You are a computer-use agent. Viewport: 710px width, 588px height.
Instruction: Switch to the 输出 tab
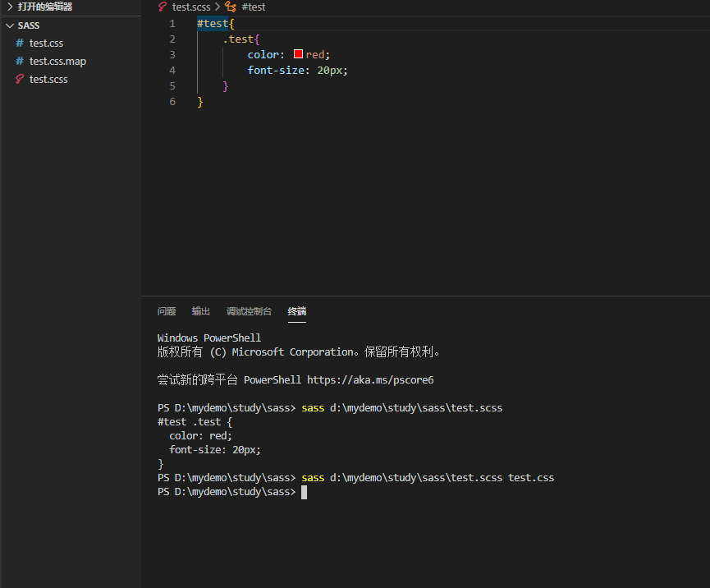point(200,311)
